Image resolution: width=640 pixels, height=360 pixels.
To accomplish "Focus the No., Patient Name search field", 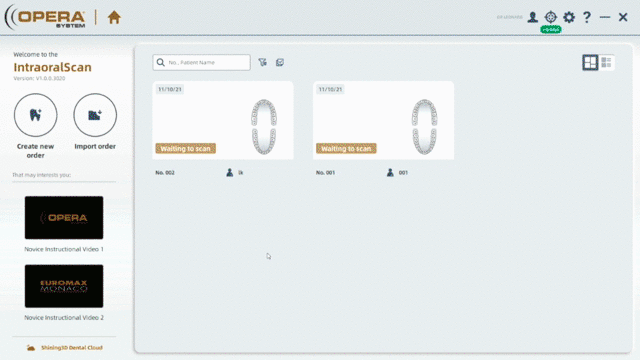I will [202, 62].
